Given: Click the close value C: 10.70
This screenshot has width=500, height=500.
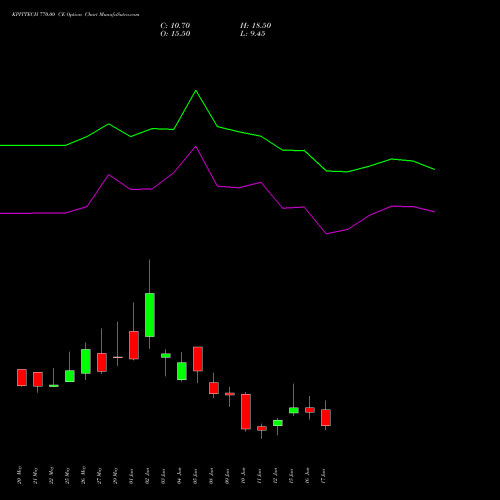Looking at the screenshot, I should [x=175, y=26].
